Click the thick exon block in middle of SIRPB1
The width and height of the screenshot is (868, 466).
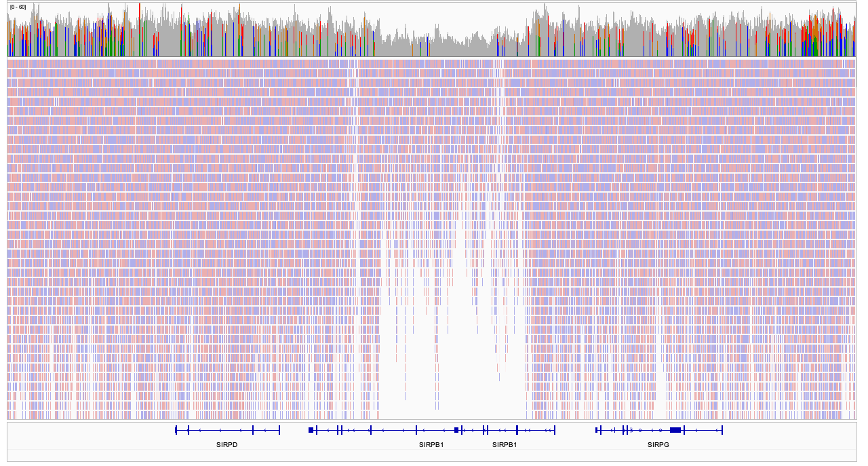pyautogui.click(x=456, y=430)
